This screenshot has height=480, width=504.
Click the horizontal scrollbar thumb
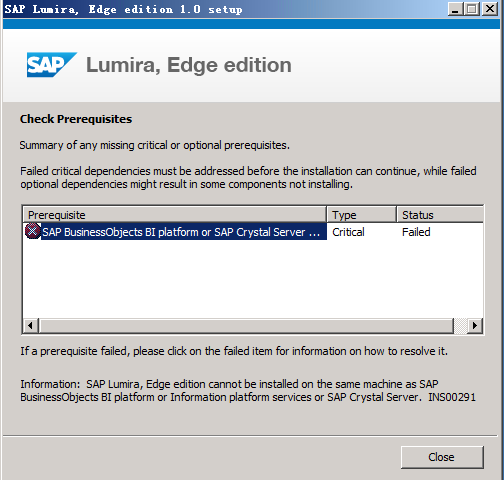[x=246, y=325]
